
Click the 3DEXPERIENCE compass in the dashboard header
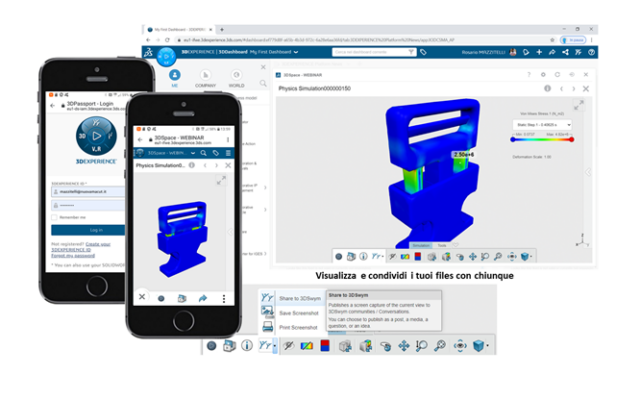coord(166,56)
